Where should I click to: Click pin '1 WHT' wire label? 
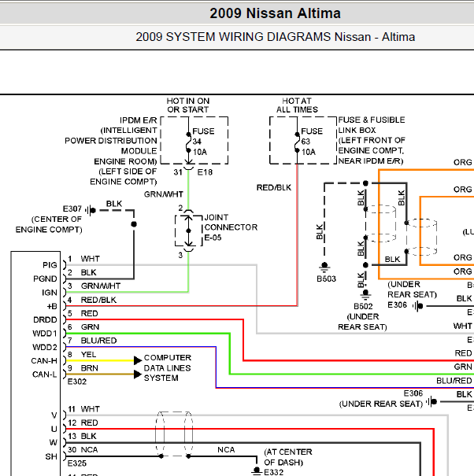(x=83, y=259)
